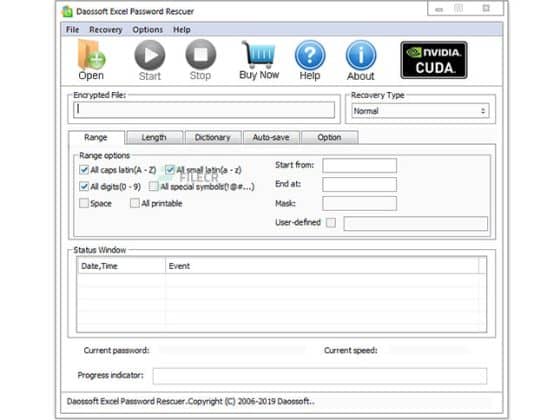The width and height of the screenshot is (560, 420).
Task: Click the Encrypted File input field
Action: [x=204, y=110]
